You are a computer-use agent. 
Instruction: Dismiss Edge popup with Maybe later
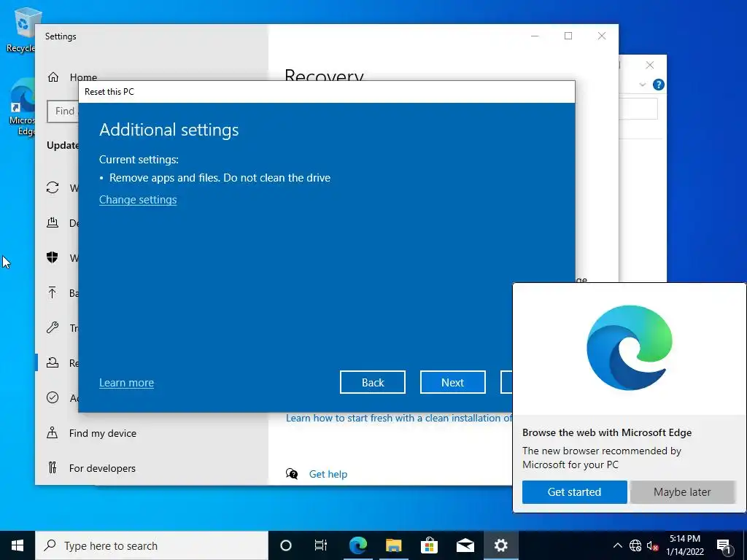[x=682, y=492]
